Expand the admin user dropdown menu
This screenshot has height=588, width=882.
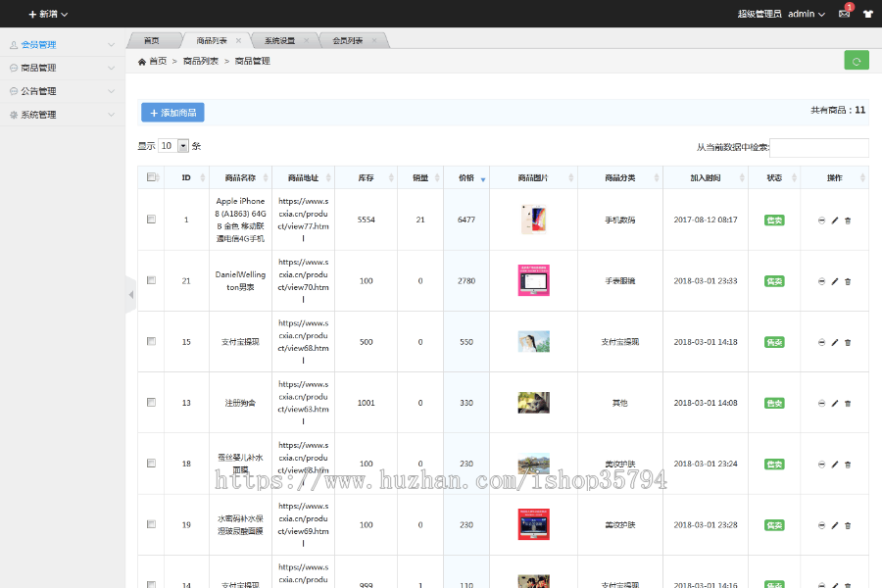tap(807, 15)
